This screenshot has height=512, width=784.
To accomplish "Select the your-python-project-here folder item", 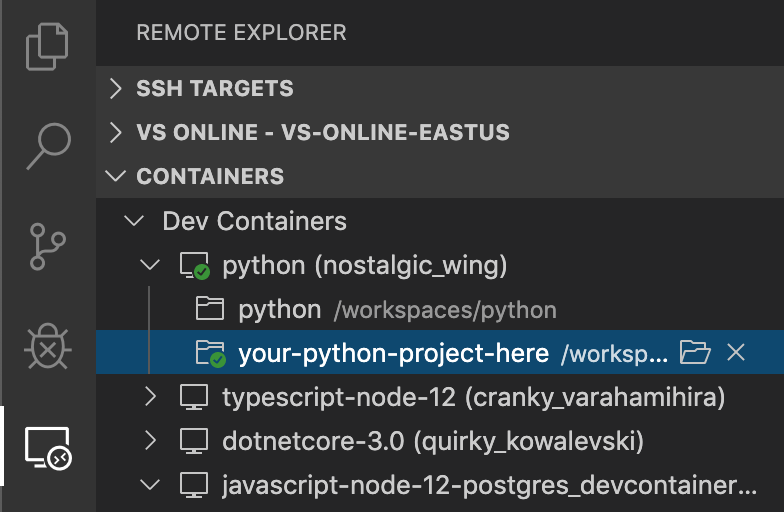I will pyautogui.click(x=393, y=353).
